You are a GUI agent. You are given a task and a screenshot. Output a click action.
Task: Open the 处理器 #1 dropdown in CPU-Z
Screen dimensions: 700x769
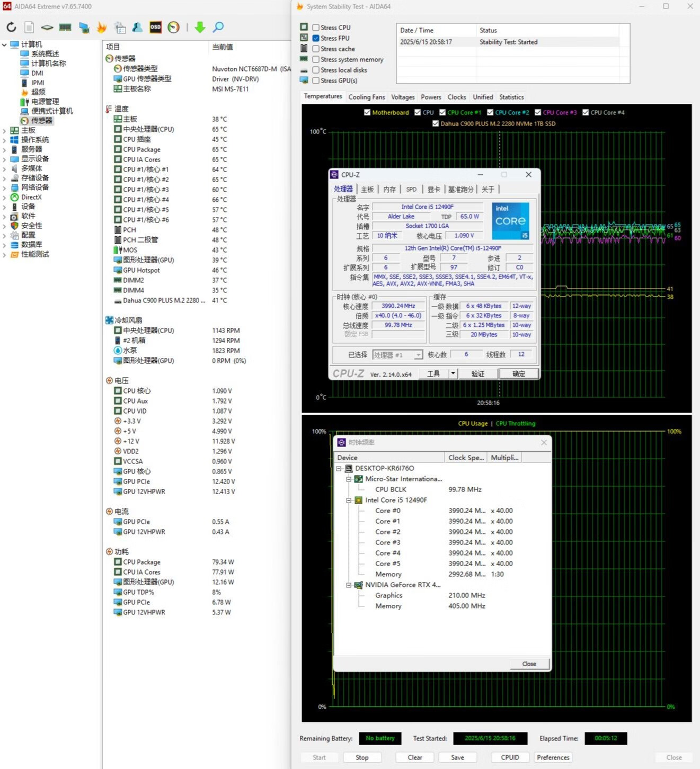coord(419,355)
